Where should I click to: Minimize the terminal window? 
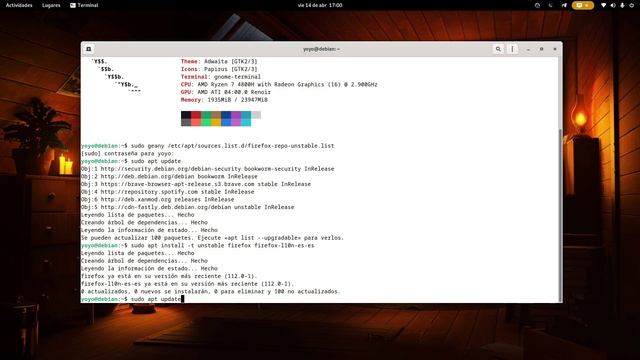(x=528, y=49)
